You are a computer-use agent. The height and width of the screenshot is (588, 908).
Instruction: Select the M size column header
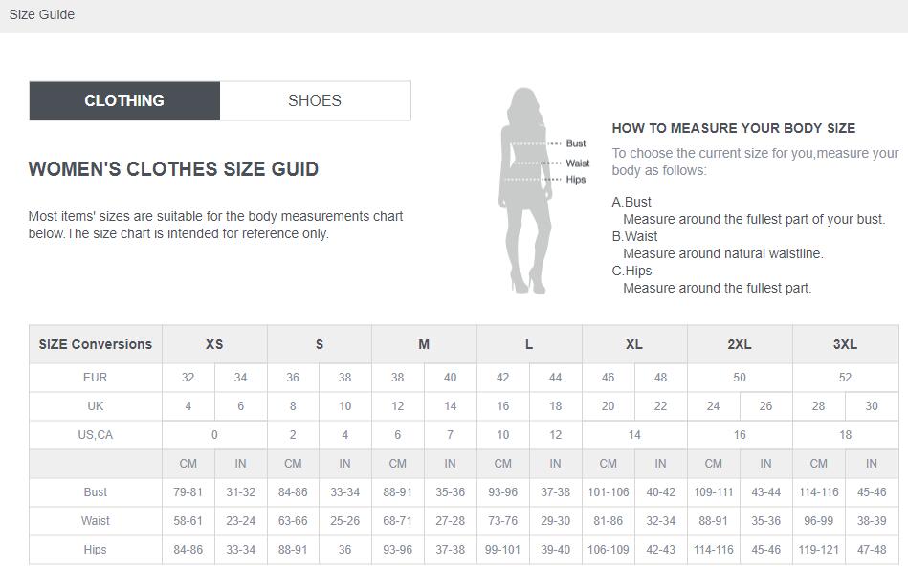point(424,344)
